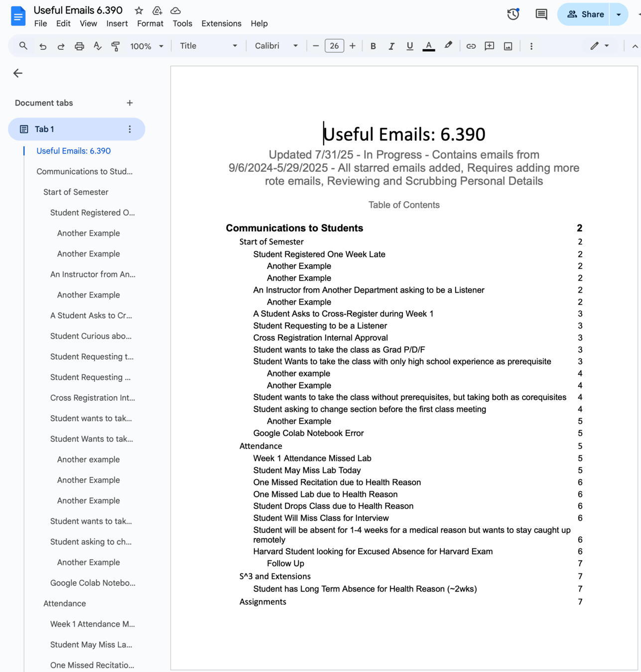The image size is (641, 672).
Task: Open the Insert menu
Action: pos(117,23)
